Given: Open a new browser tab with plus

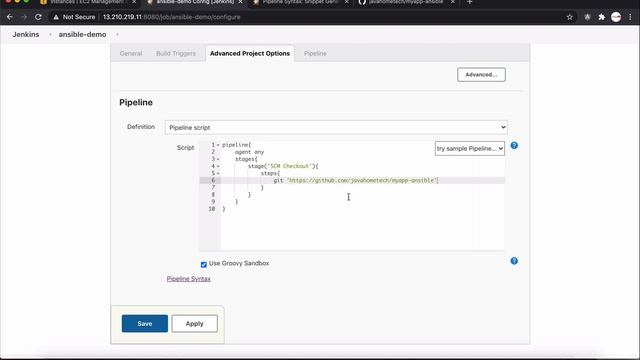Looking at the screenshot, I should coord(469,2).
